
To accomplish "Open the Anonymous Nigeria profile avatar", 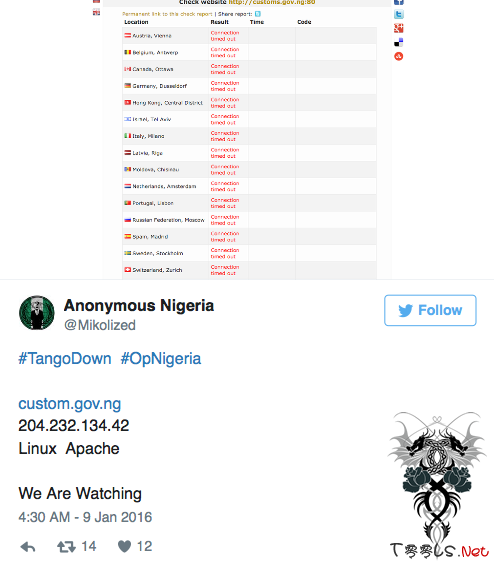I will click(37, 313).
